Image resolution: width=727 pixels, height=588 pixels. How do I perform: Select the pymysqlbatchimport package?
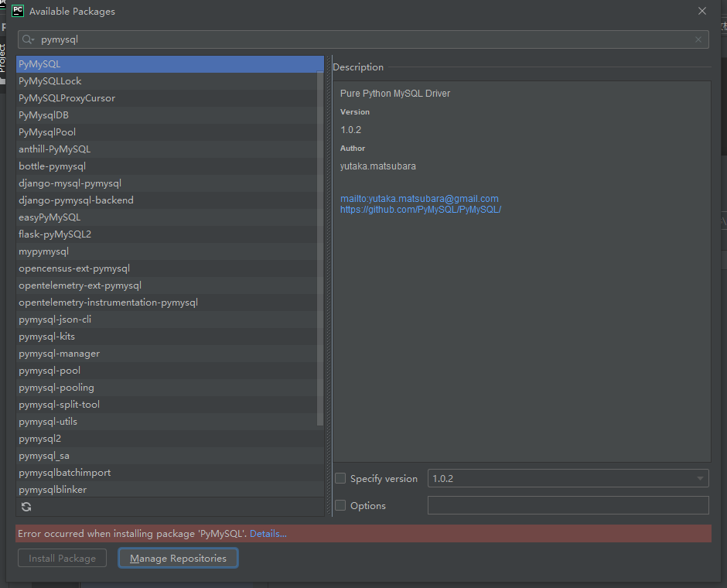click(169, 473)
